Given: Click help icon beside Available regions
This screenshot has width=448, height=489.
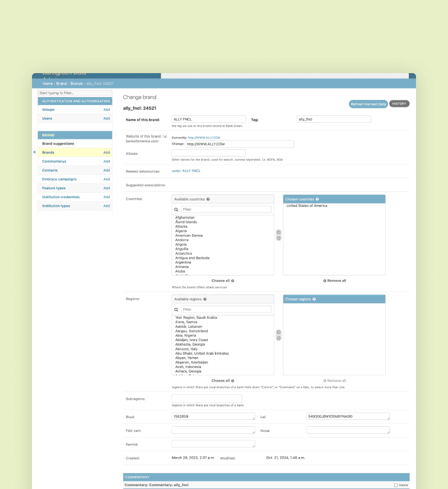Looking at the screenshot, I should click(205, 299).
